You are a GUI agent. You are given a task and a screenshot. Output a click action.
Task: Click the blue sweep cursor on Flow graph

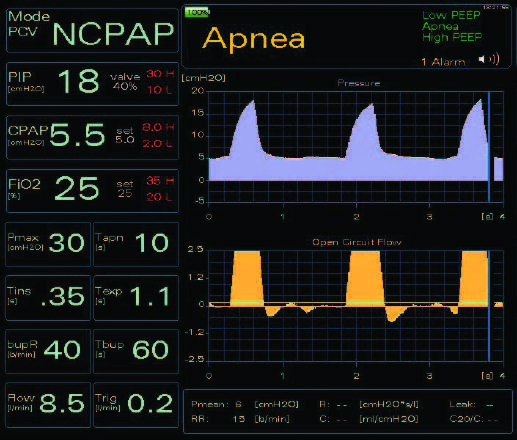click(x=489, y=306)
